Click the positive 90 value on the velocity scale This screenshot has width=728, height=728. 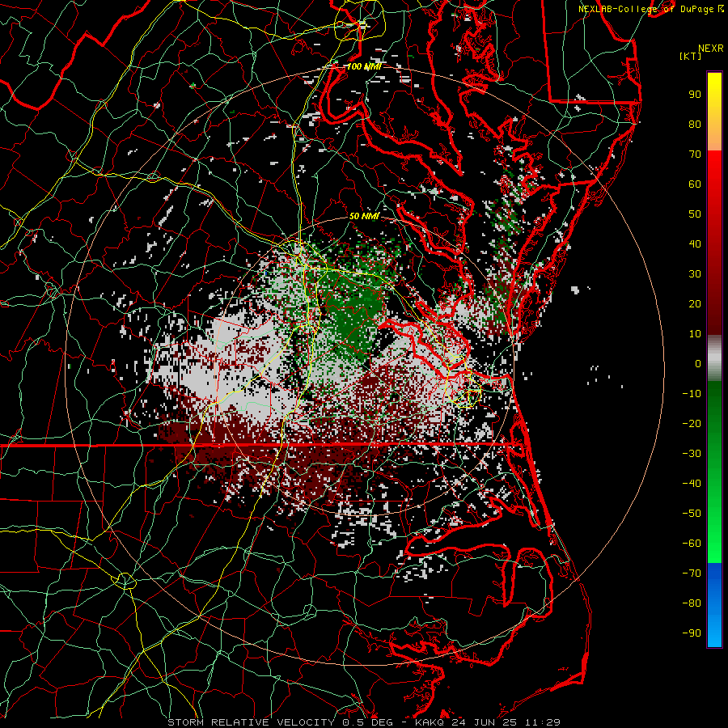click(695, 95)
